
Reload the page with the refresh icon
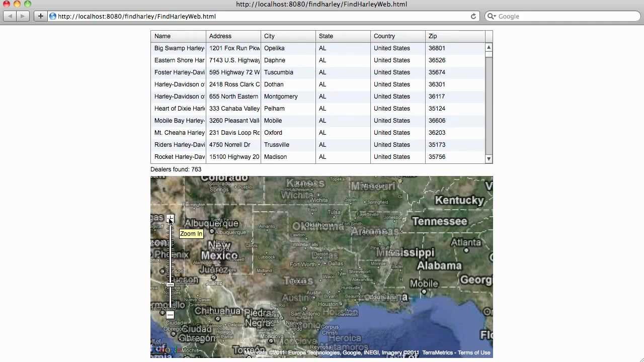(473, 16)
